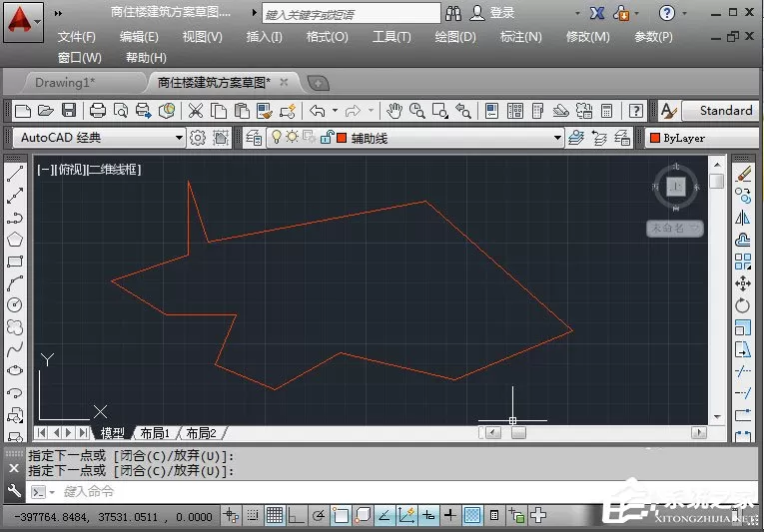Switch to the Drawing1* tab
This screenshot has width=764, height=532.
coord(65,82)
